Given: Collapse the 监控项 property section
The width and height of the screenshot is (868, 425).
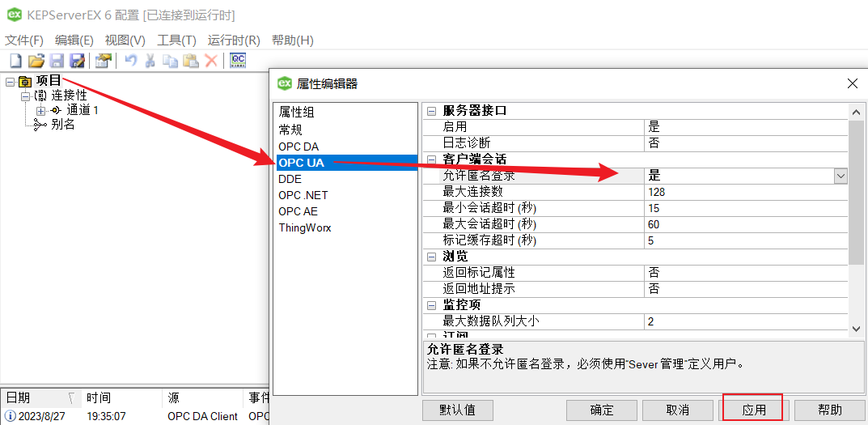Looking at the screenshot, I should pyautogui.click(x=431, y=304).
